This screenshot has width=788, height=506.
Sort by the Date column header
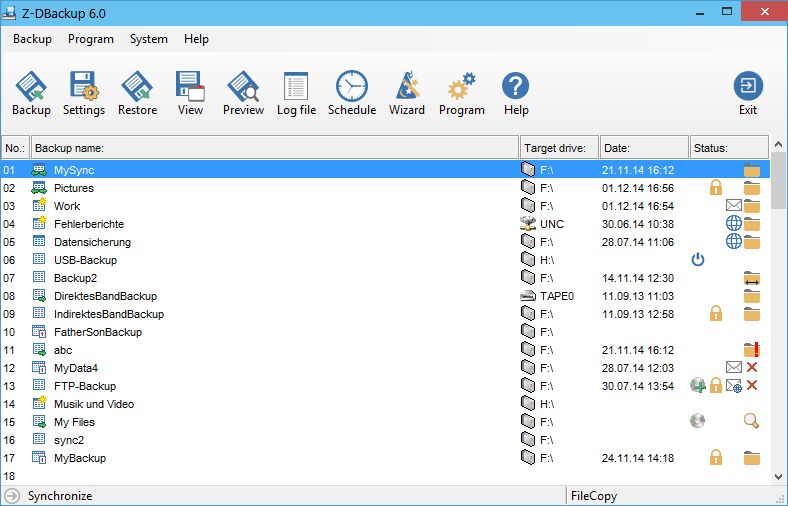tap(644, 148)
